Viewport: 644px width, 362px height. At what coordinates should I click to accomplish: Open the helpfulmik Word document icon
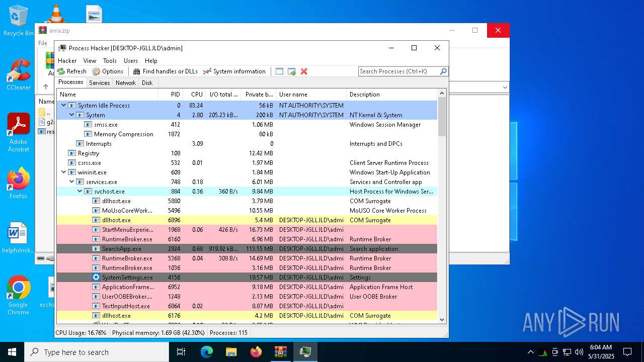point(19,238)
